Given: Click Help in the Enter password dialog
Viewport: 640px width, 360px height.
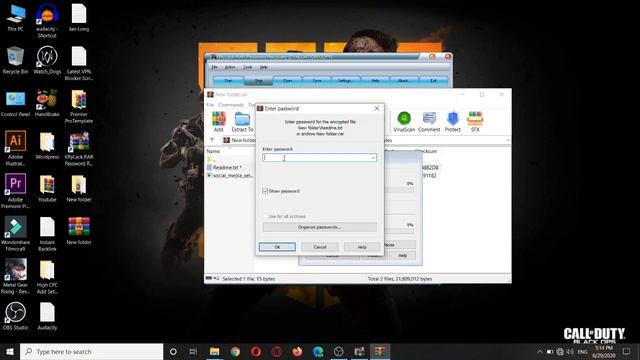Looking at the screenshot, I should point(362,247).
